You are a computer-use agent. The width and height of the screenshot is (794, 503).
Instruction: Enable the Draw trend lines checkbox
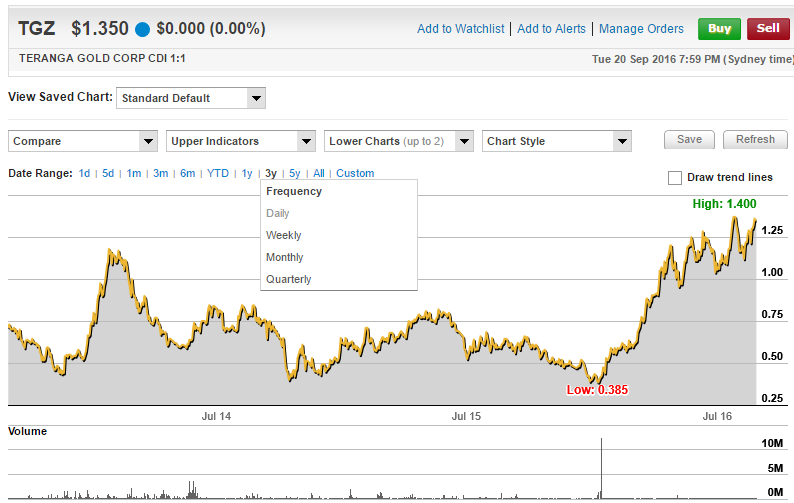[675, 178]
